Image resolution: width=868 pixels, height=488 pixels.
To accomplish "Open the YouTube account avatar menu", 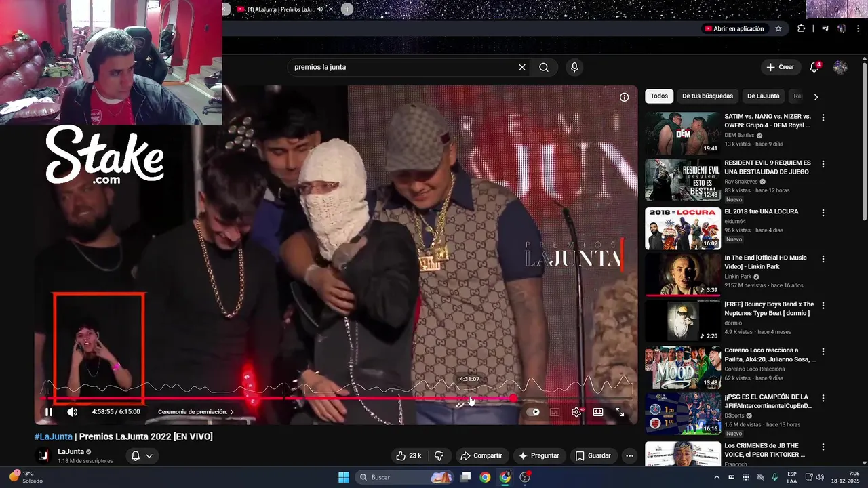I will [840, 67].
